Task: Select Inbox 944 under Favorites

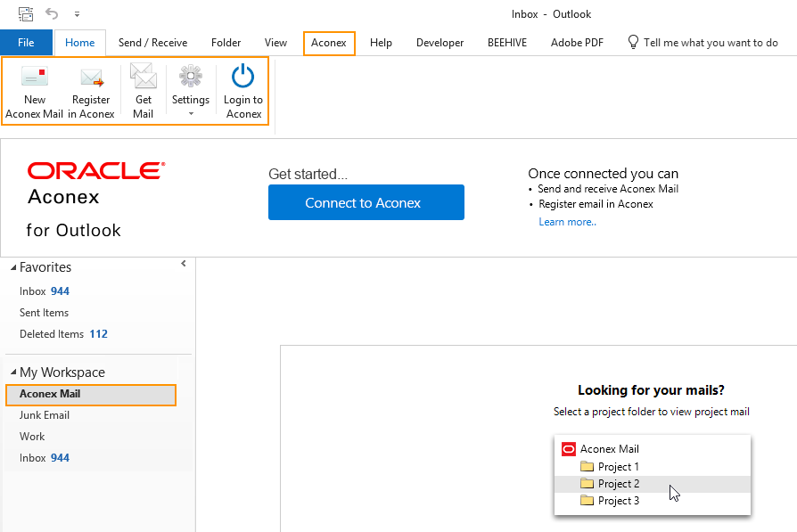Action: pos(45,291)
